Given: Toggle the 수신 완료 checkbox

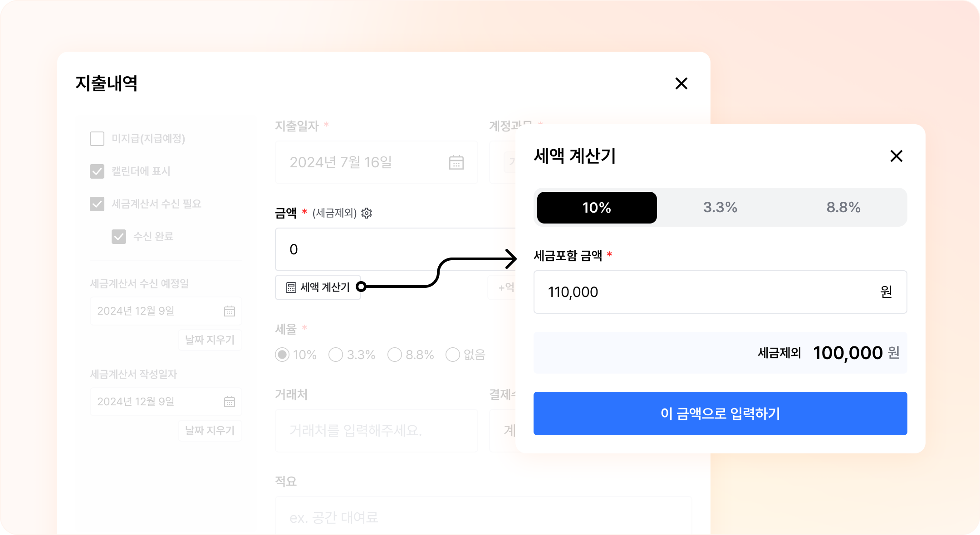Looking at the screenshot, I should 119,237.
